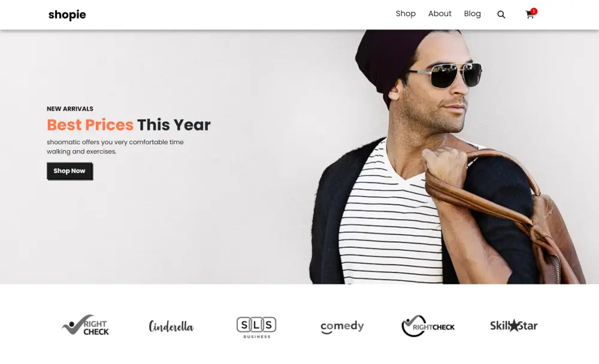Select the Cinderella script brand logo
Viewport: 599px width, 364px height.
171,326
